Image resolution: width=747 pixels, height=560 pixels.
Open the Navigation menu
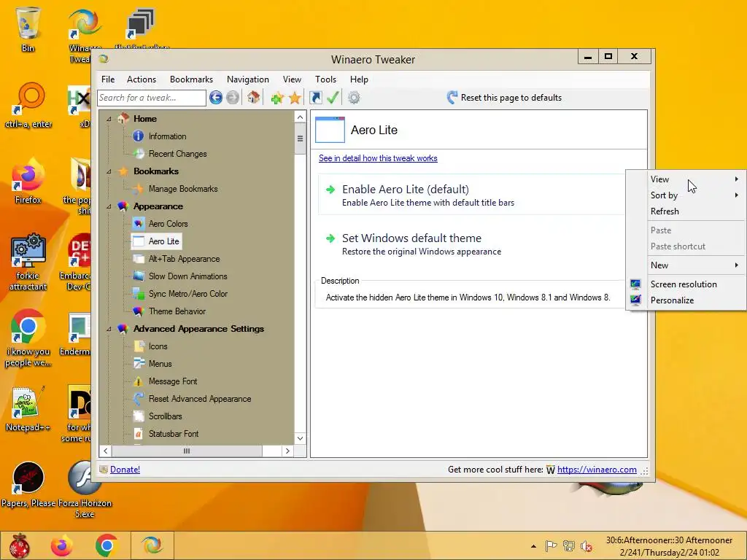pyautogui.click(x=248, y=79)
